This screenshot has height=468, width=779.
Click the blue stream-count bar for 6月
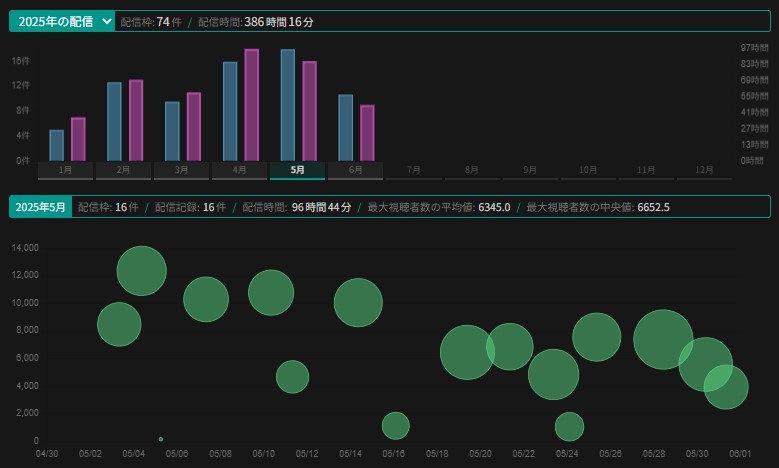tap(346, 128)
